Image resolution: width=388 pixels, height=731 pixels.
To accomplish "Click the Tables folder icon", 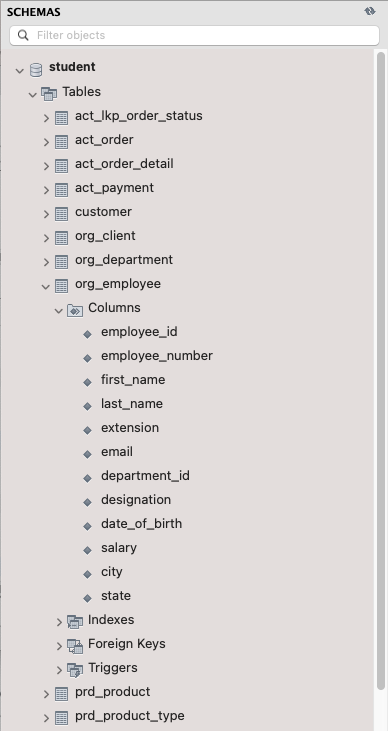I will pos(49,94).
